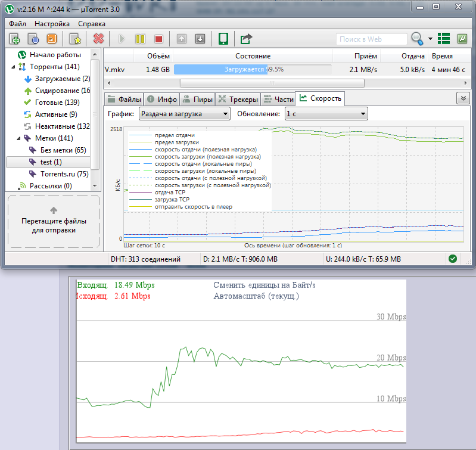Click the green category list view icon
Viewport: 476px width, 450px height.
[x=443, y=39]
